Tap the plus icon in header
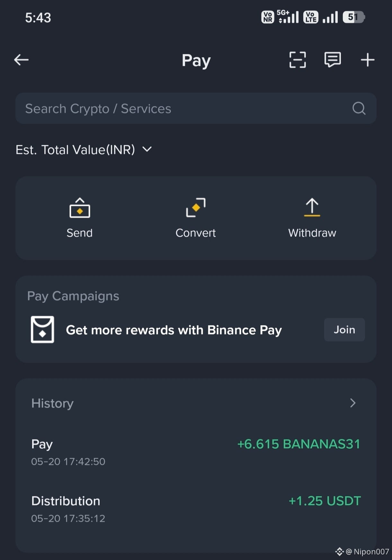This screenshot has height=560, width=392. (368, 60)
